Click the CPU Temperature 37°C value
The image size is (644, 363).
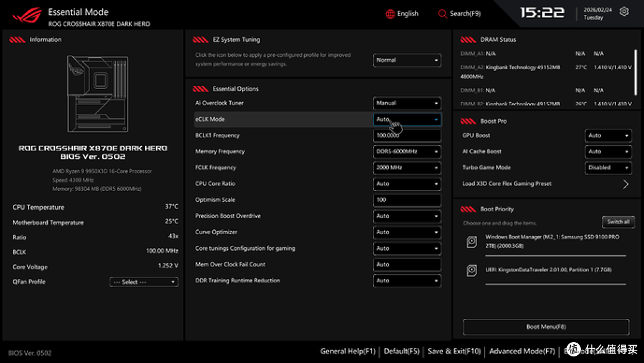pos(172,207)
